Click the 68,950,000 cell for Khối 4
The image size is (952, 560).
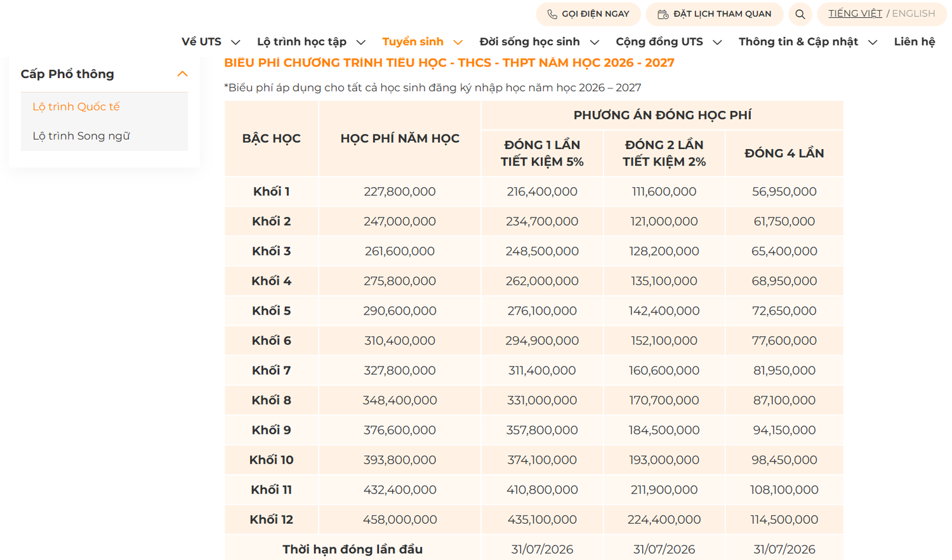coord(784,281)
